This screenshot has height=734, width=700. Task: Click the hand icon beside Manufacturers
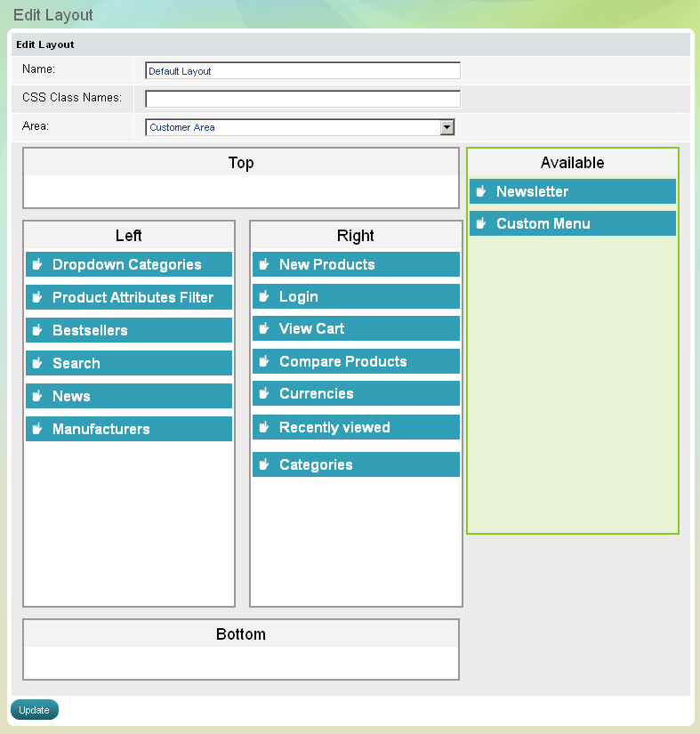click(37, 429)
